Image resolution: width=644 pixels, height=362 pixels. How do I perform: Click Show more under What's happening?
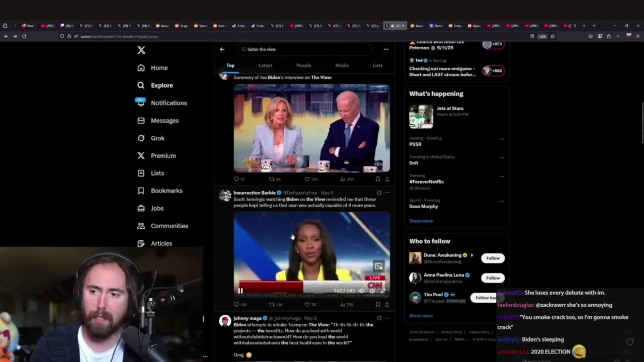[x=421, y=221]
